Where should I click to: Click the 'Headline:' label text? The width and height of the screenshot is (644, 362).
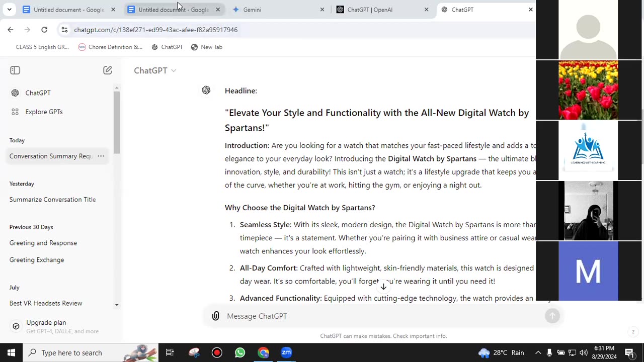[x=241, y=90]
